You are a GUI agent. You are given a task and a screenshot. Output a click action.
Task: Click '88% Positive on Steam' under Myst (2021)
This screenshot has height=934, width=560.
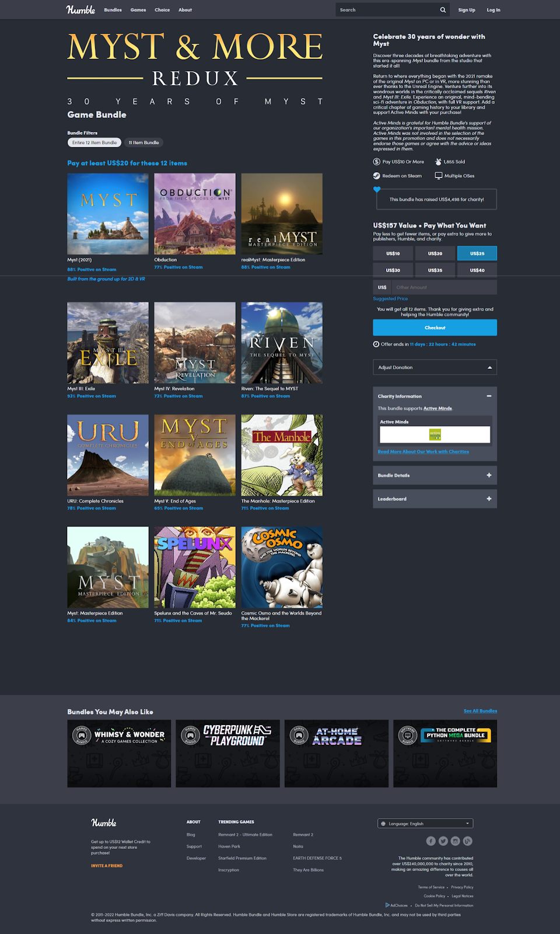92,270
